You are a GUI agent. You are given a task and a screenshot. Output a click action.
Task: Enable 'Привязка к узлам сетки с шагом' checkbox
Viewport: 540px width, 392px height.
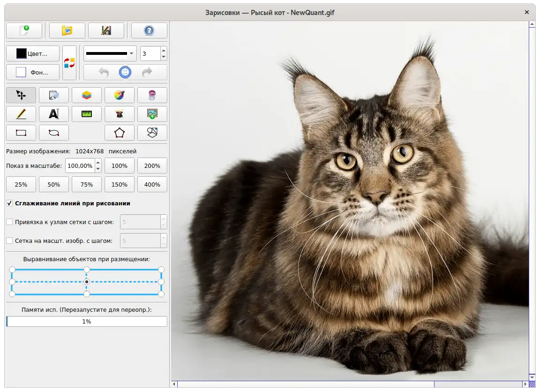[10, 222]
